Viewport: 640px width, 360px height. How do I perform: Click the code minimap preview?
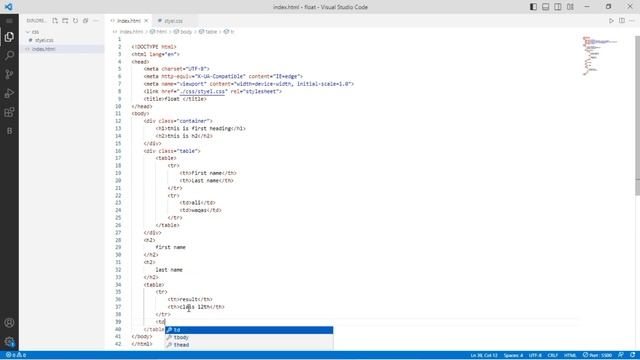[x=600, y=56]
